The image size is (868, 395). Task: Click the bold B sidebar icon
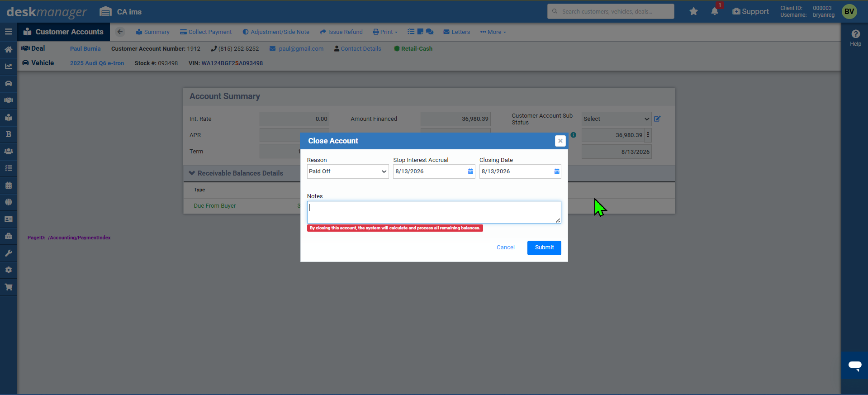tap(8, 134)
